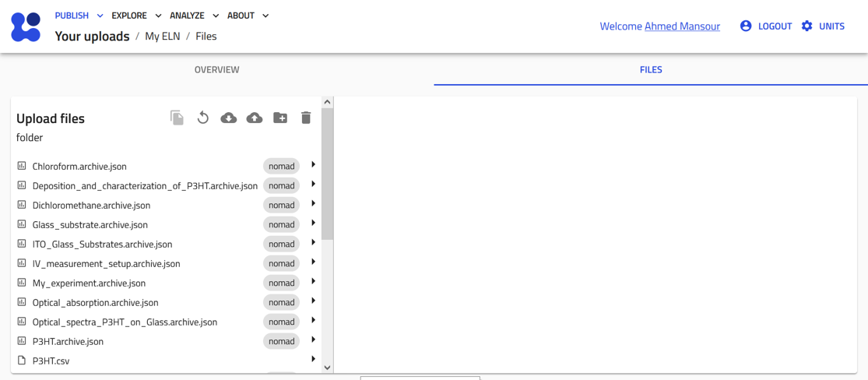Viewport: 868px width, 380px height.
Task: Click the copy path icon in Upload files
Action: pos(177,118)
